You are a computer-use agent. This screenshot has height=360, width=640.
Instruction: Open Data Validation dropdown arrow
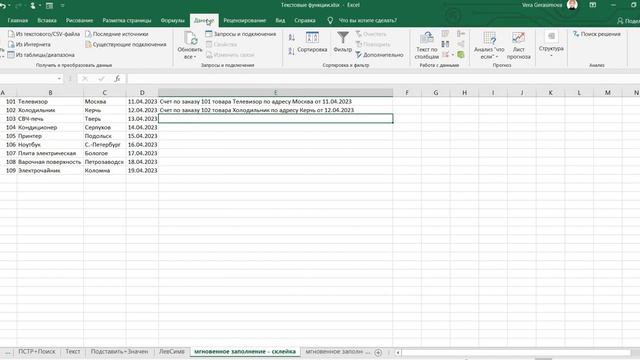pos(452,55)
